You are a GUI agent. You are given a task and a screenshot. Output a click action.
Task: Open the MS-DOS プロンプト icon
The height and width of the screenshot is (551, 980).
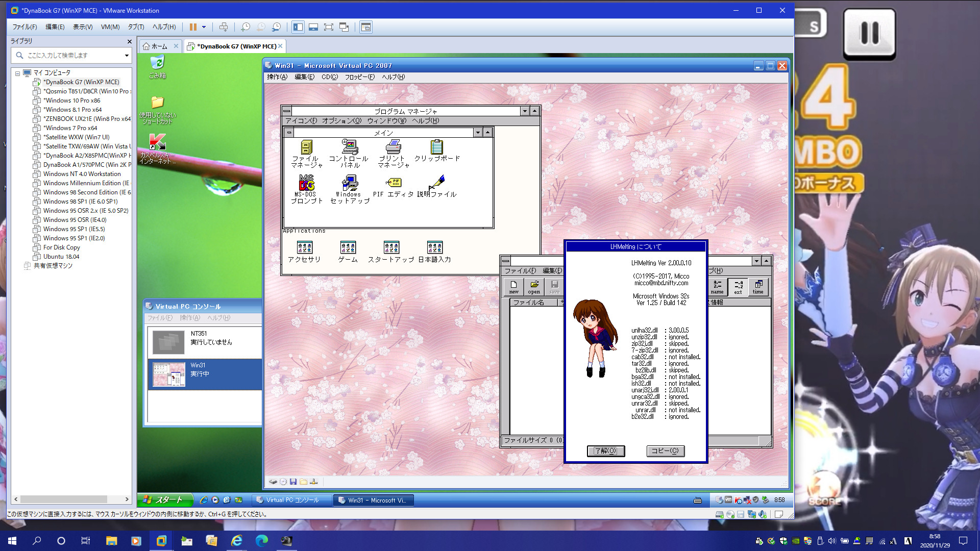307,189
